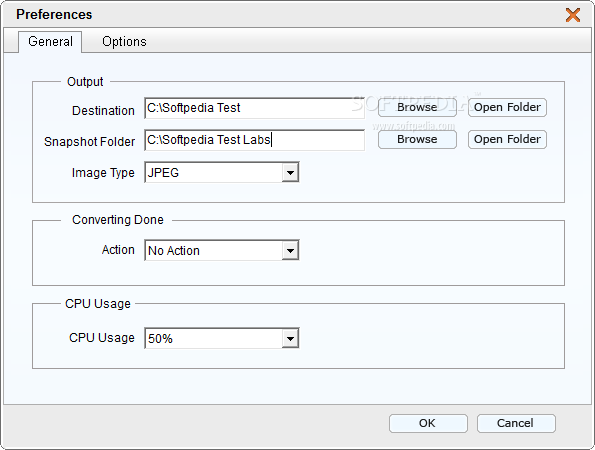The width and height of the screenshot is (595, 450).
Task: Browse for the Snapshot Folder
Action: (x=417, y=139)
